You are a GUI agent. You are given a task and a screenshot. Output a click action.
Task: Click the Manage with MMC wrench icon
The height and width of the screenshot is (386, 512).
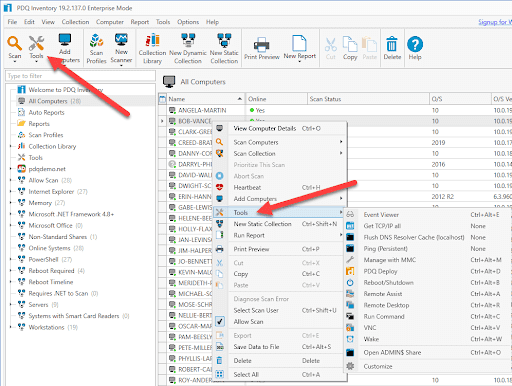click(x=350, y=260)
